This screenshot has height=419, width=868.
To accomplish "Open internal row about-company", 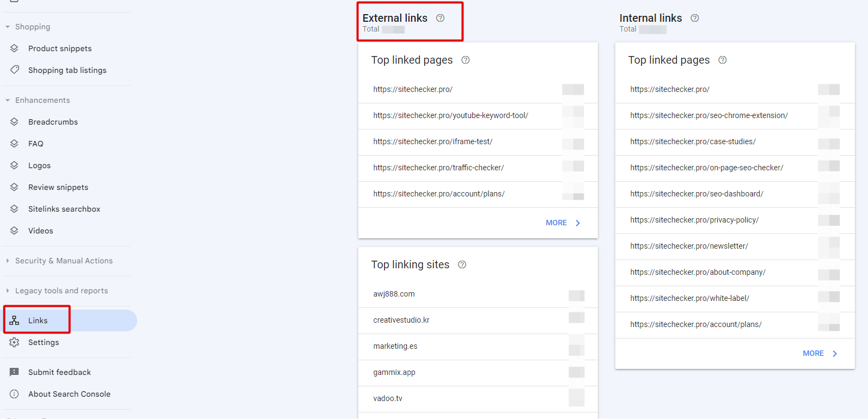I will click(x=735, y=273).
